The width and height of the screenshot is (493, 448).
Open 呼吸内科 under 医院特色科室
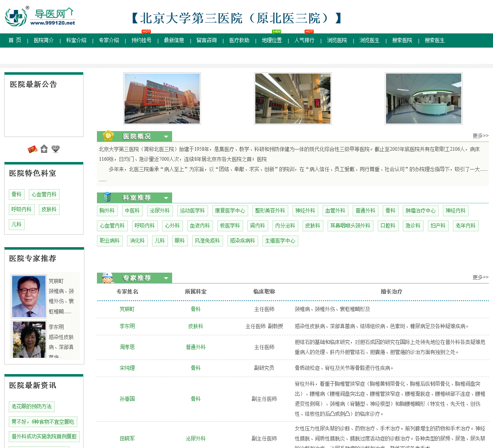click(x=21, y=209)
